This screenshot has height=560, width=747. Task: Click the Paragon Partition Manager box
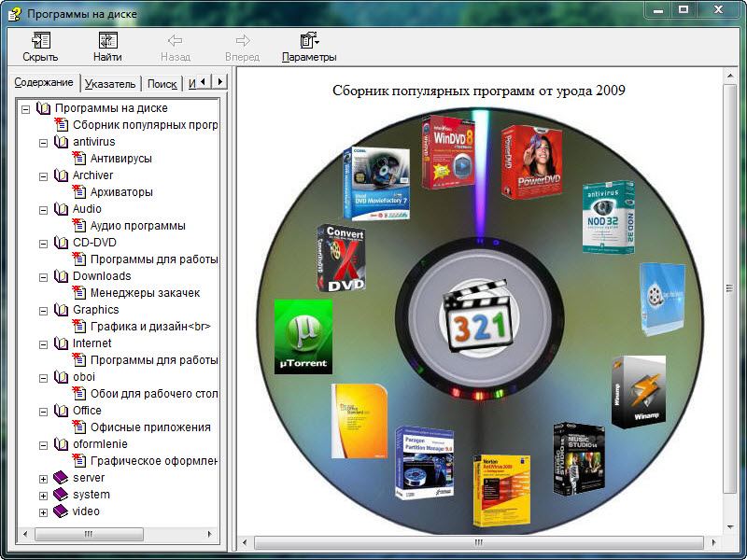pyautogui.click(x=425, y=463)
